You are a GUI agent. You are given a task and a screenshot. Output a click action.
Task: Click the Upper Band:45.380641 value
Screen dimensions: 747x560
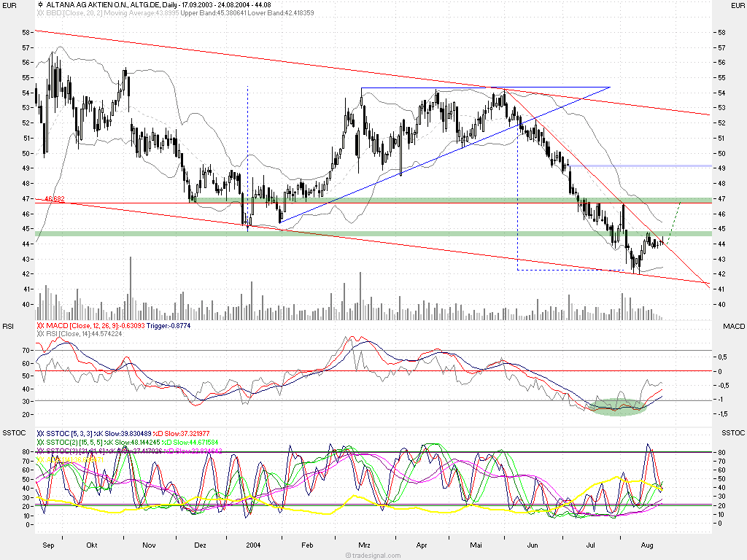click(213, 13)
